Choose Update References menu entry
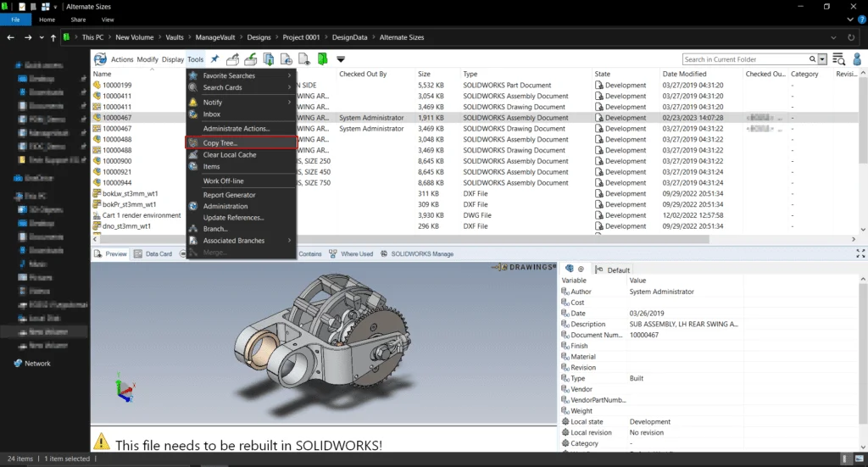The width and height of the screenshot is (868, 467). 241,218
